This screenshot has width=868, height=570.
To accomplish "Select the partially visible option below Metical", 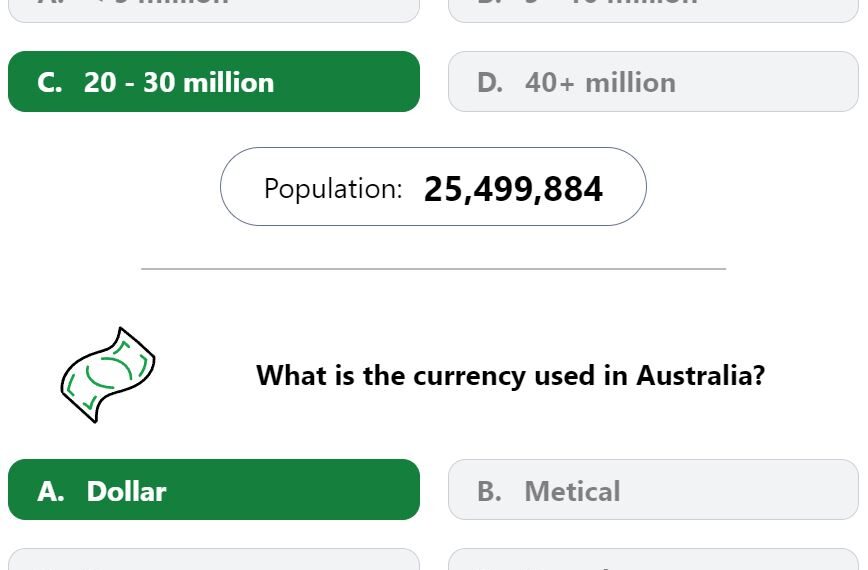I will (653, 559).
